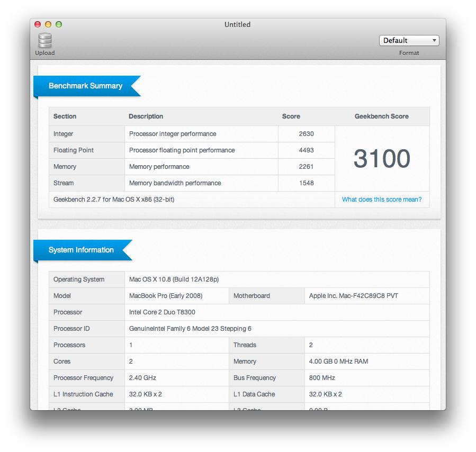Open the 'What does this score mean?' link
Viewport: 476px width, 452px height.
pos(382,200)
